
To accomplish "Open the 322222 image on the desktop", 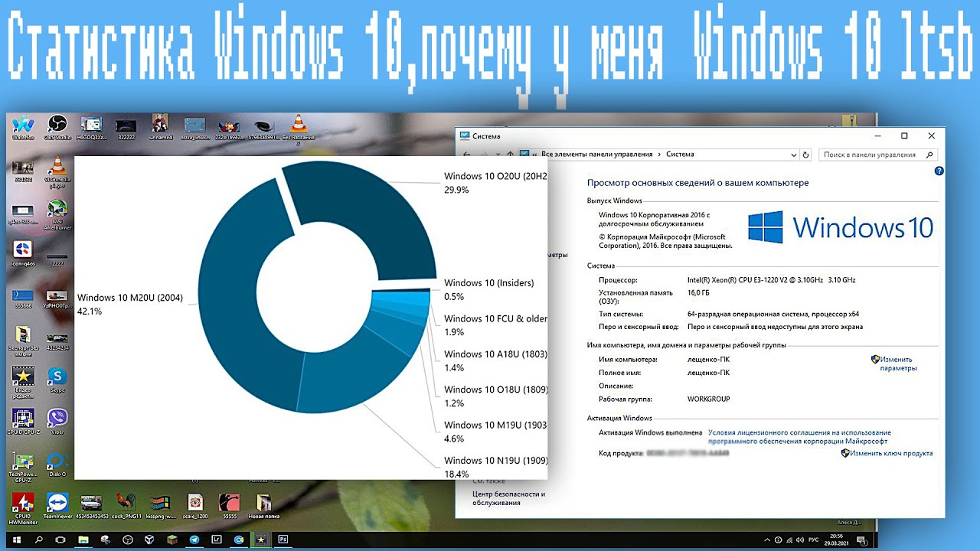I will pyautogui.click(x=126, y=128).
